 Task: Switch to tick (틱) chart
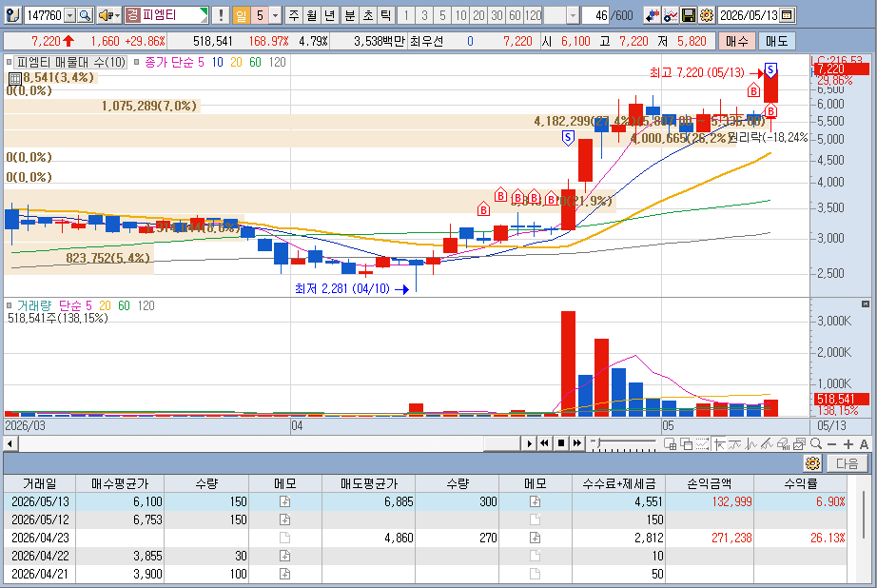[385, 15]
